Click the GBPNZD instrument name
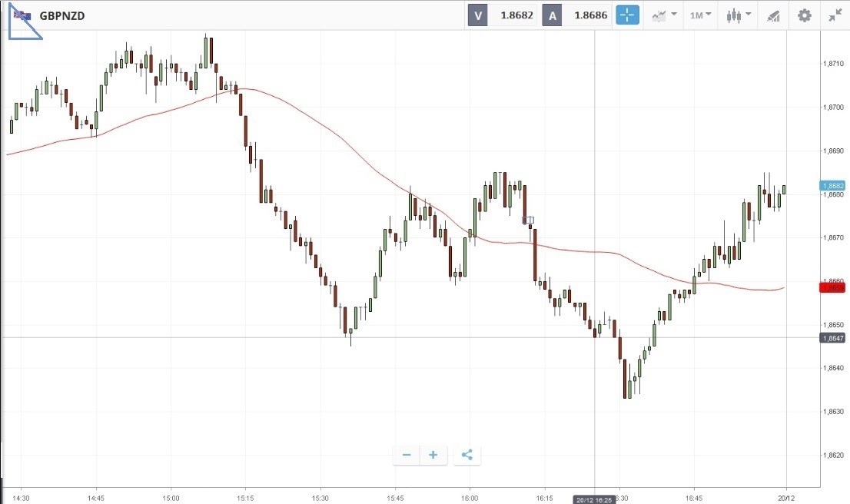Image resolution: width=850 pixels, height=504 pixels. pos(62,15)
